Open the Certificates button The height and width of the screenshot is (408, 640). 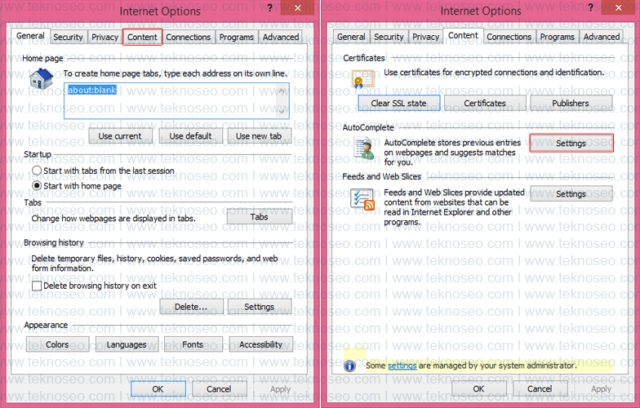coord(485,103)
